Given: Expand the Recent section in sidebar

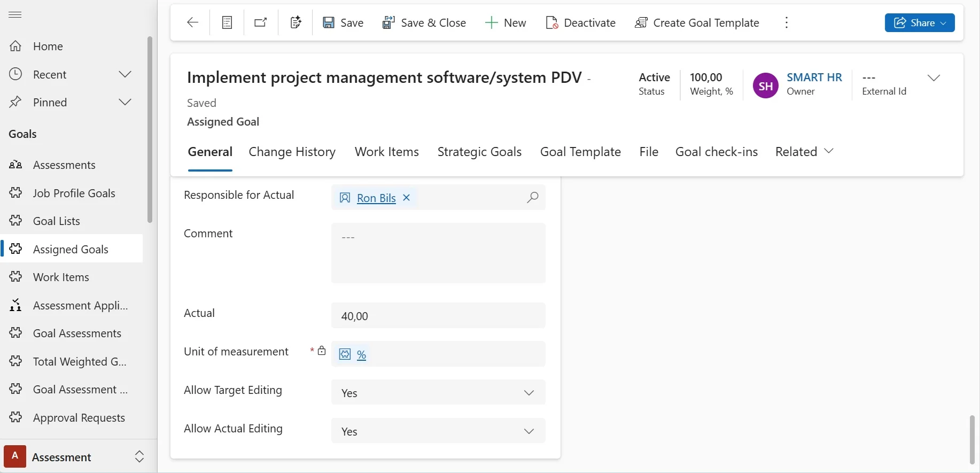Looking at the screenshot, I should (125, 74).
